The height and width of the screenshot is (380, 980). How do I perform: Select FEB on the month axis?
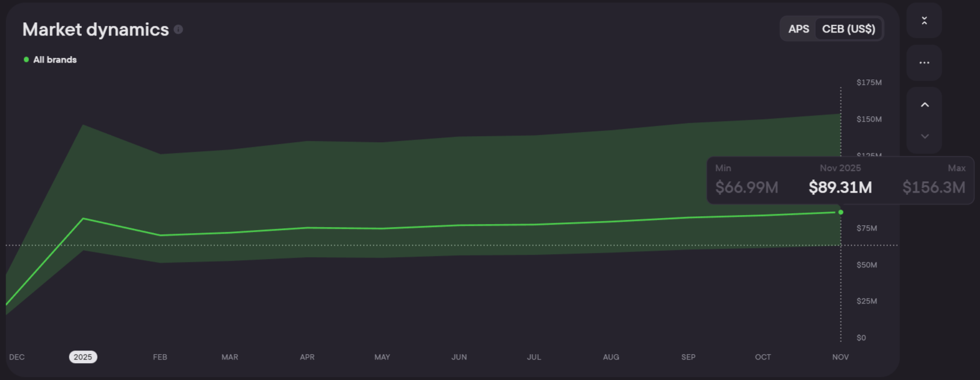[x=160, y=357]
